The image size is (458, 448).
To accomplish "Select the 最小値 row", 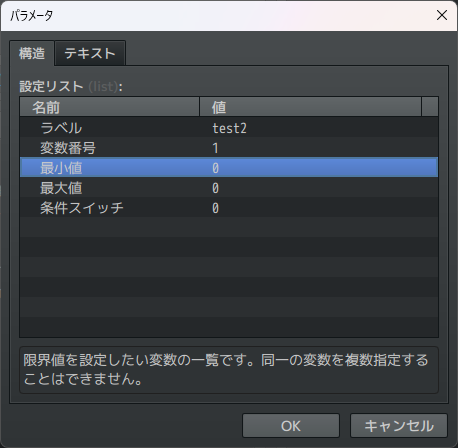I will point(229,167).
